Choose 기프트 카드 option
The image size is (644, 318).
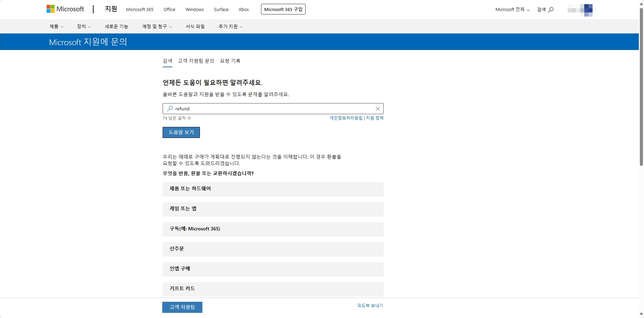[273, 289]
